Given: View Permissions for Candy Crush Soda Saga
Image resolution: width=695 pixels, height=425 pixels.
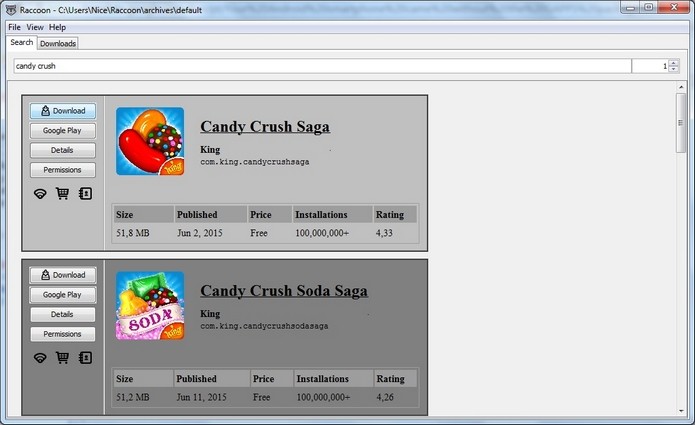Looking at the screenshot, I should 62,334.
